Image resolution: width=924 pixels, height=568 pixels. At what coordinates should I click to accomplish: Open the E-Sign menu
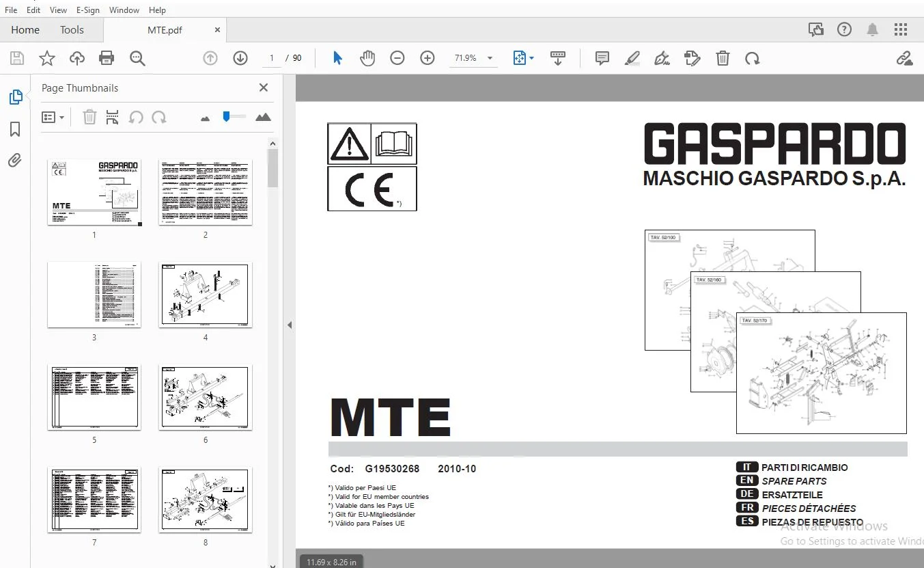tap(88, 10)
